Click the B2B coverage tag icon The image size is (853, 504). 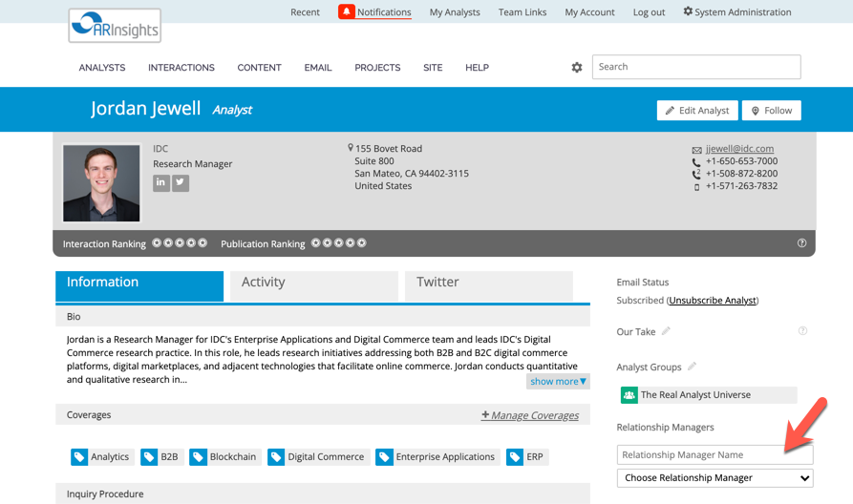pyautogui.click(x=148, y=456)
